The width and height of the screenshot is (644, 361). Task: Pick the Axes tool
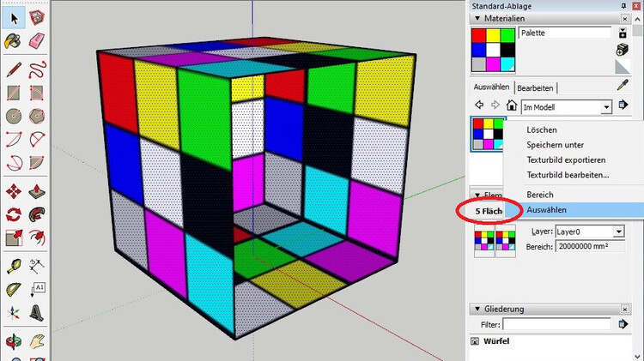14,314
